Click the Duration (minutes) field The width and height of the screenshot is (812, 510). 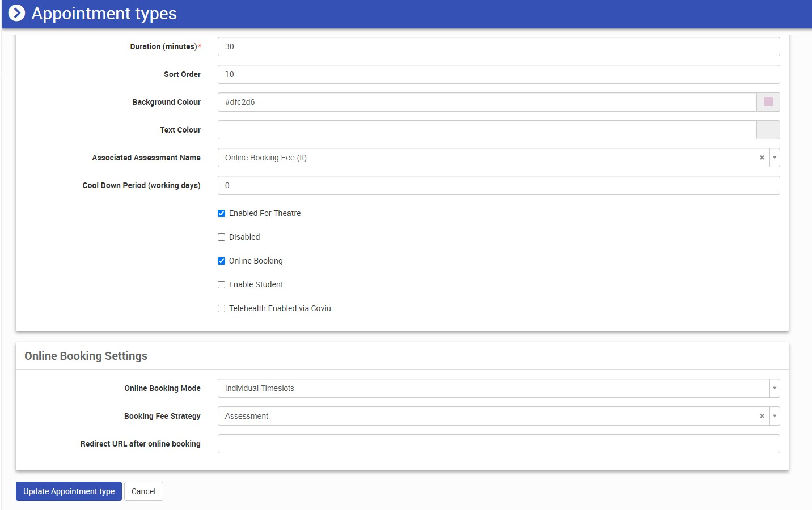[x=498, y=46]
